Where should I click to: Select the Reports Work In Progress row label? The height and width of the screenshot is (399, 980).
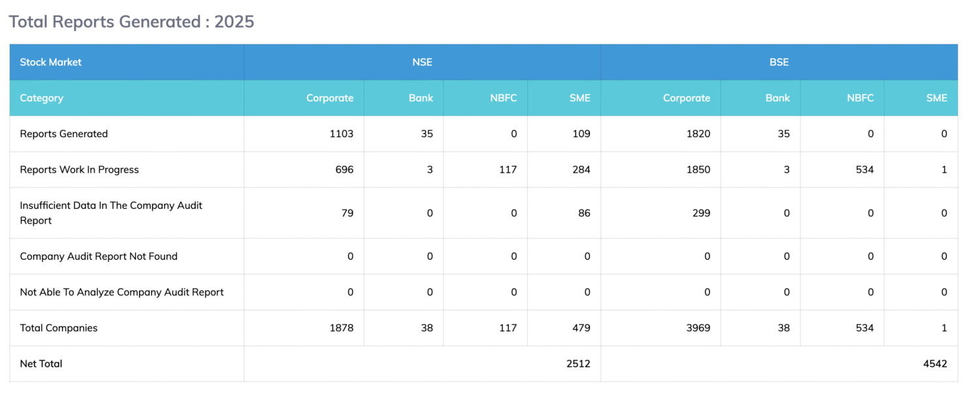point(80,170)
